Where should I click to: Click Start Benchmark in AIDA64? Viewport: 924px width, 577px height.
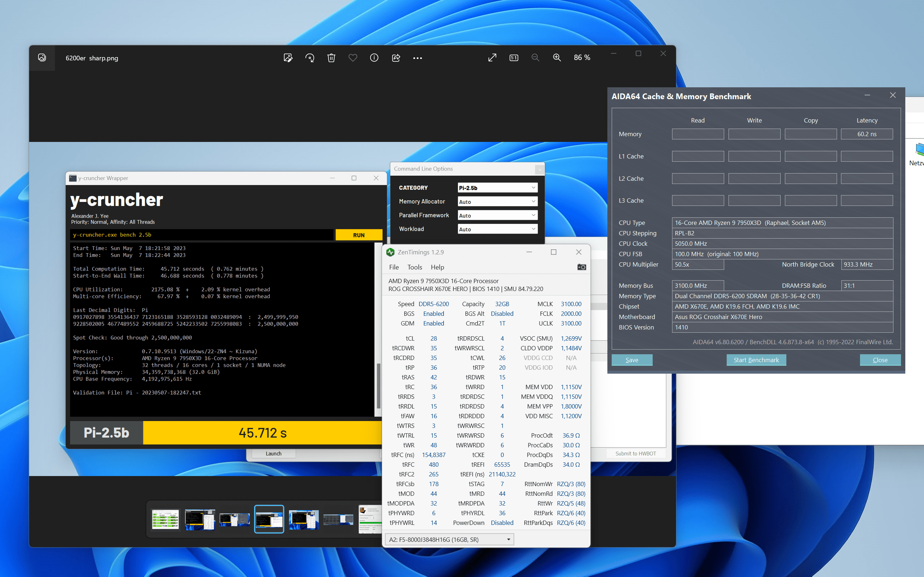coord(756,360)
